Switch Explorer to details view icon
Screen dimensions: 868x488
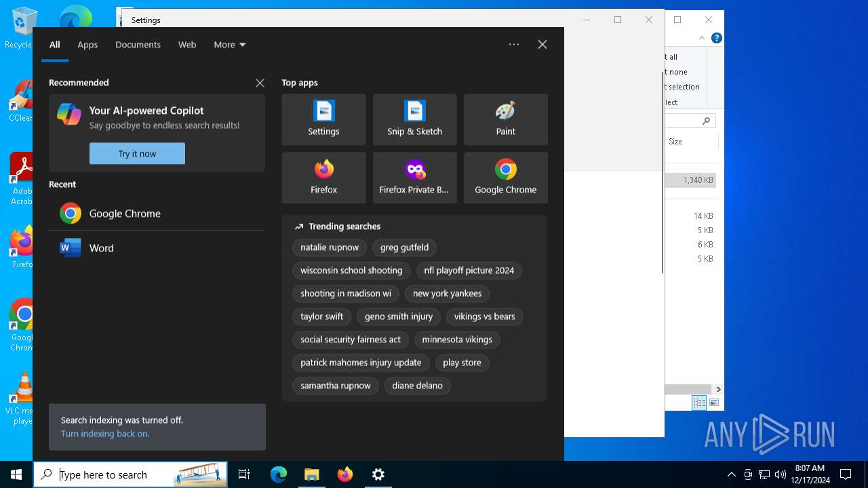click(699, 403)
